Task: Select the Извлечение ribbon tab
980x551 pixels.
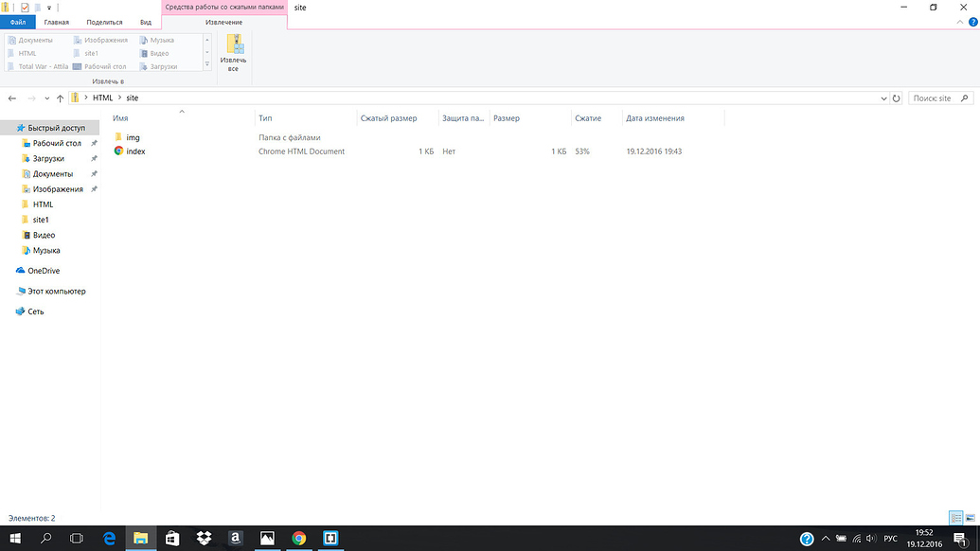Action: click(223, 22)
